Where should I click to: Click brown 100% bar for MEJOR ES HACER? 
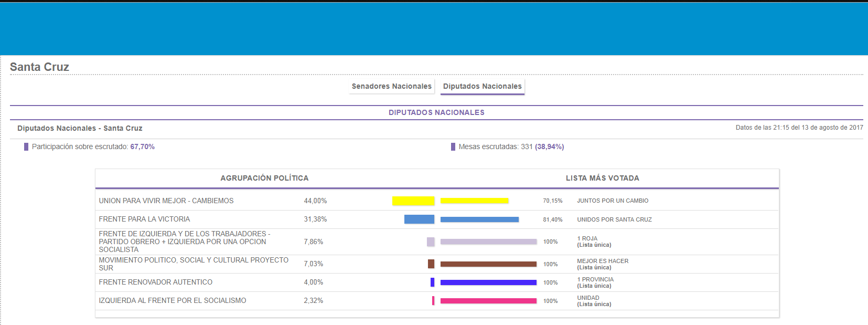pyautogui.click(x=488, y=264)
